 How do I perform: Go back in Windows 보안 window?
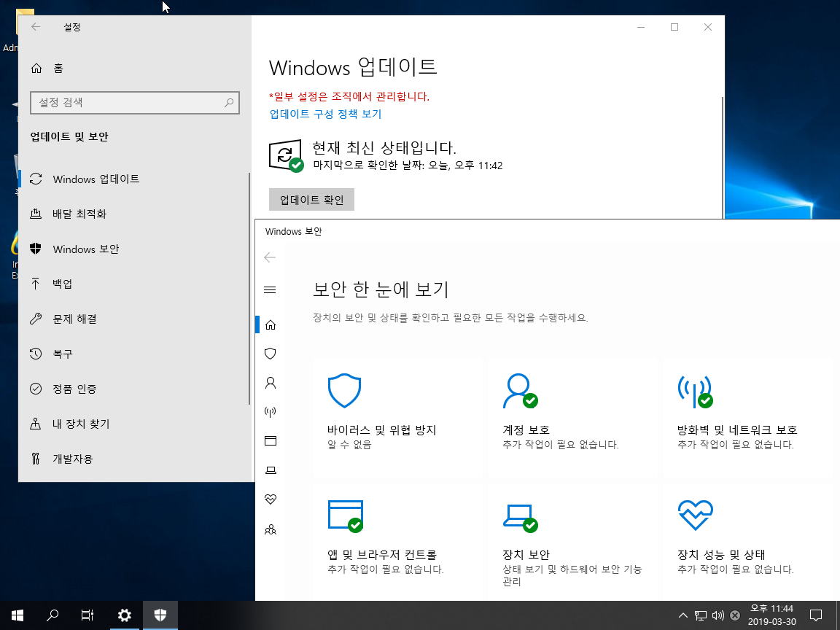[x=270, y=257]
